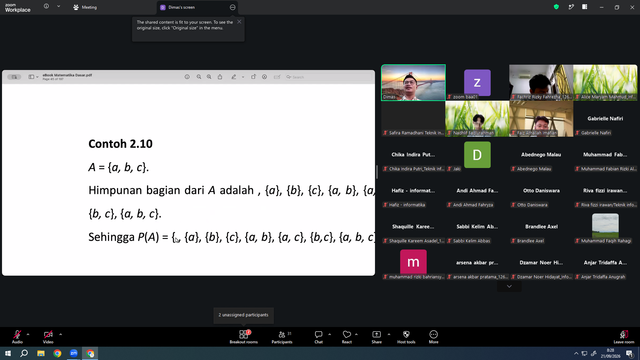
Task: Toggle the view layout icon in title bar
Action: [x=584, y=7]
